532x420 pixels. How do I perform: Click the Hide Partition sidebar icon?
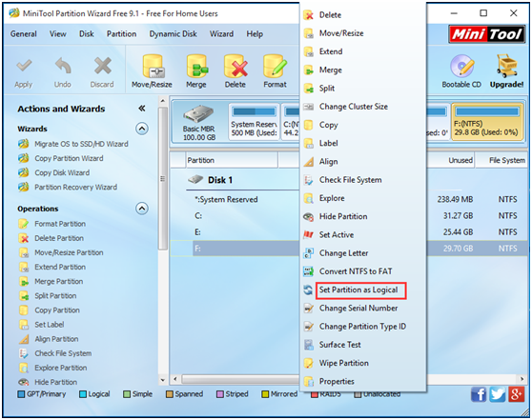pyautogui.click(x=24, y=382)
